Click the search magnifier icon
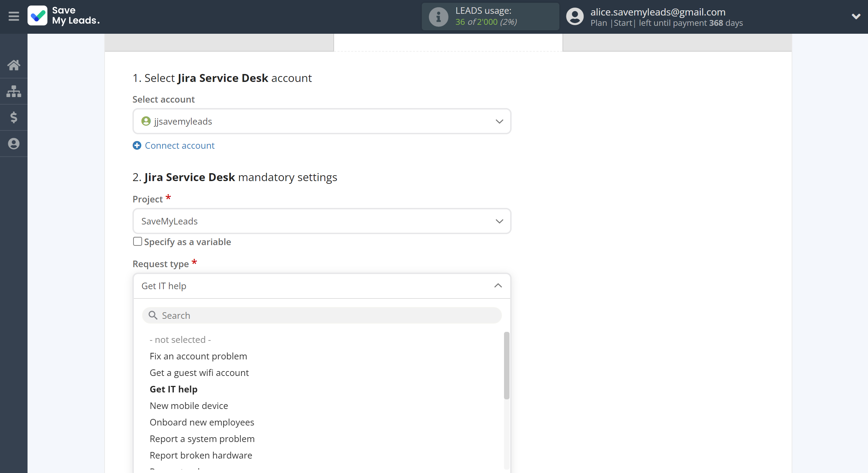The height and width of the screenshot is (473, 868). point(153,315)
